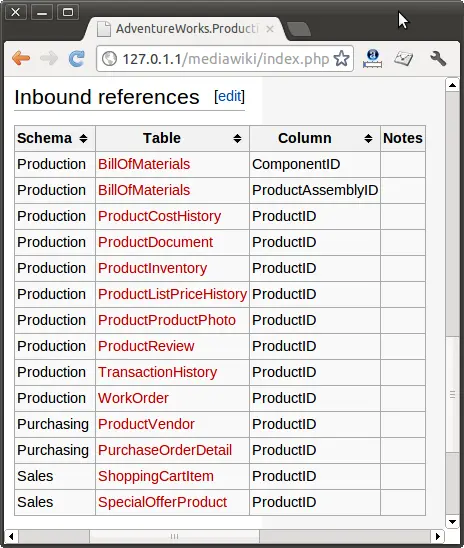Click ProductID in the WorkOrder row

pyautogui.click(x=284, y=398)
